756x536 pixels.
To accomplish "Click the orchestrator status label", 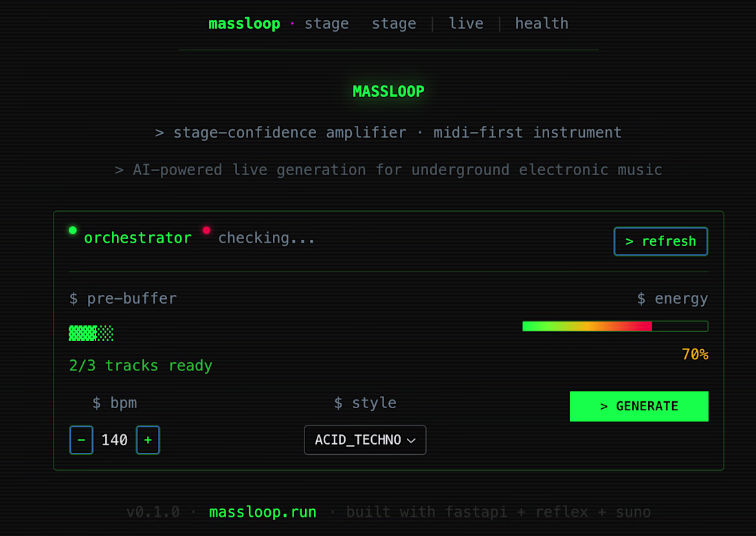I will (138, 238).
